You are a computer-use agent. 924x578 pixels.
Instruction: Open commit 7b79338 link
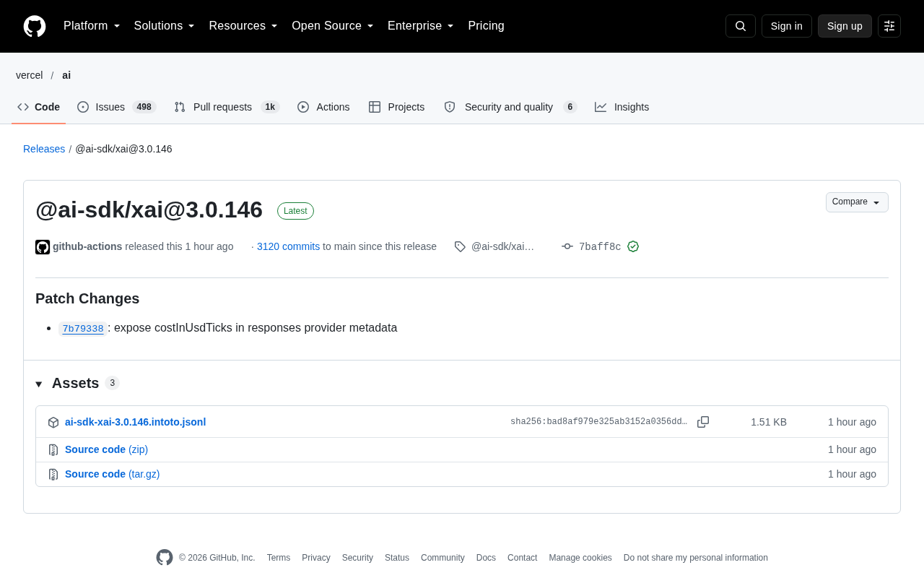coord(83,329)
